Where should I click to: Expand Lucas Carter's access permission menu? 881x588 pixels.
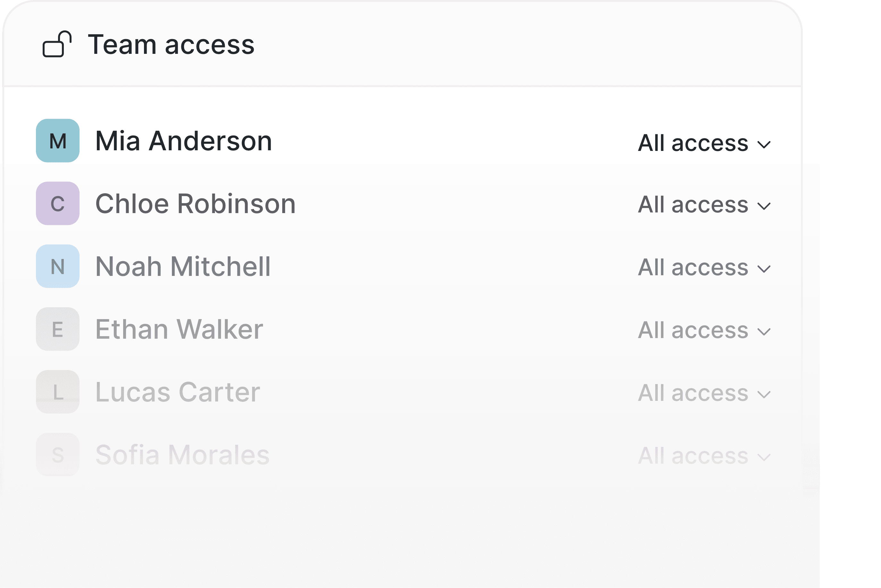pos(704,393)
